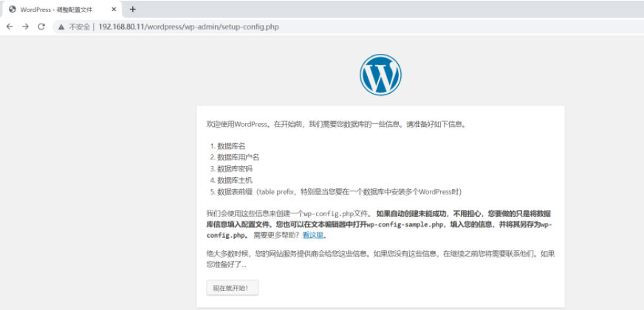Viewport: 644px width, 310px height.
Task: Click the browser forward arrow
Action: 26,27
